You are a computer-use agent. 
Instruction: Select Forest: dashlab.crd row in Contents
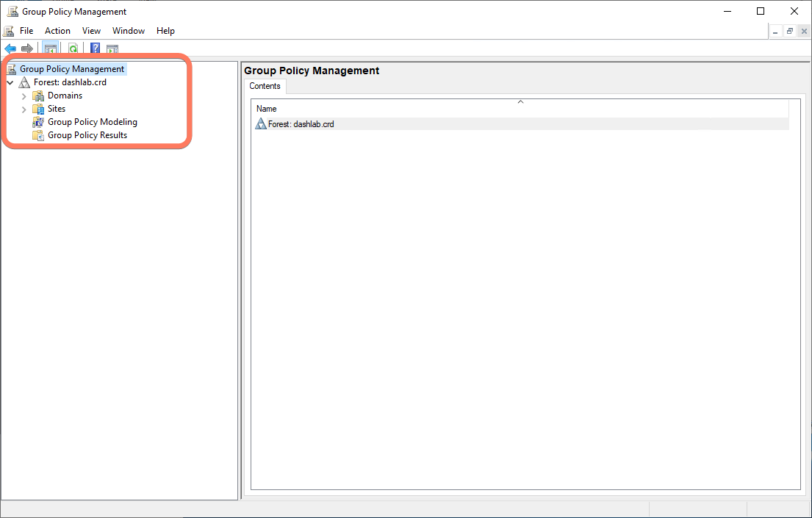520,123
